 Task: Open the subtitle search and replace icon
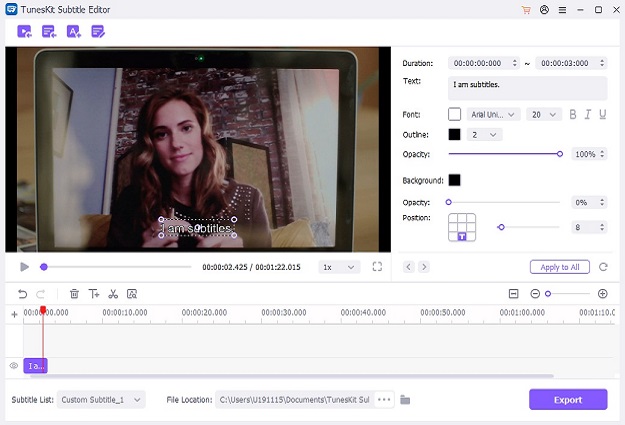[132, 294]
